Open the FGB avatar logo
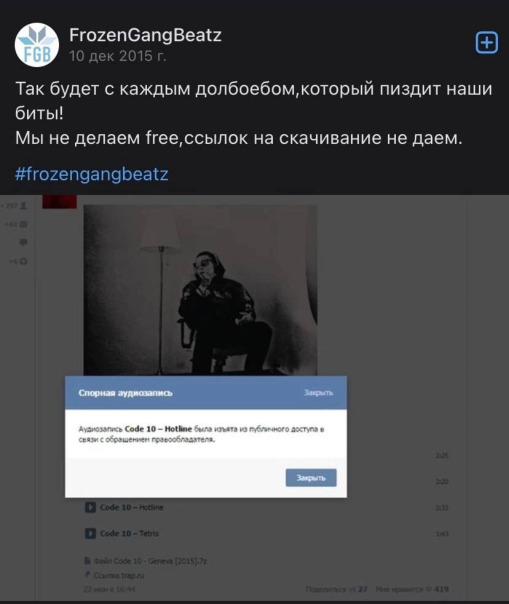Viewport: 509px width, 604px height. click(x=37, y=45)
